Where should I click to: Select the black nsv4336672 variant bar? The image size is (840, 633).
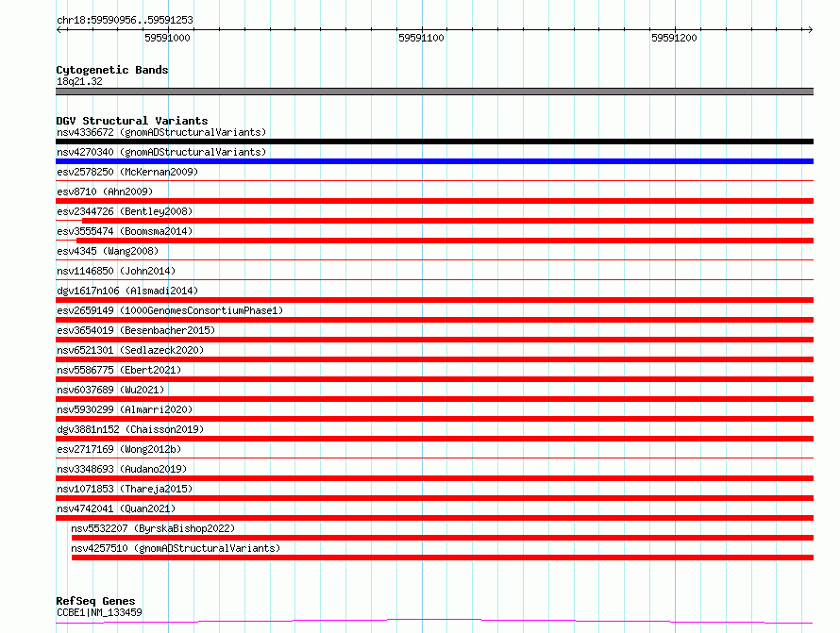pyautogui.click(x=434, y=142)
